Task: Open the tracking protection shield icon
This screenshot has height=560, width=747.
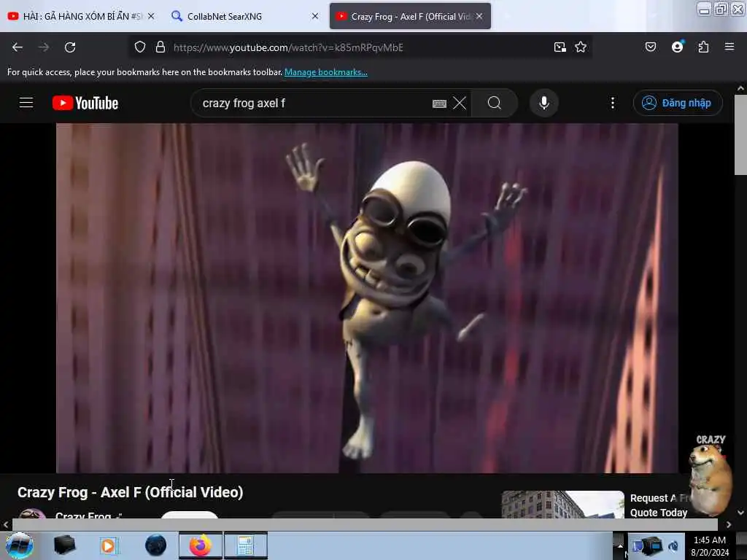Action: point(139,47)
